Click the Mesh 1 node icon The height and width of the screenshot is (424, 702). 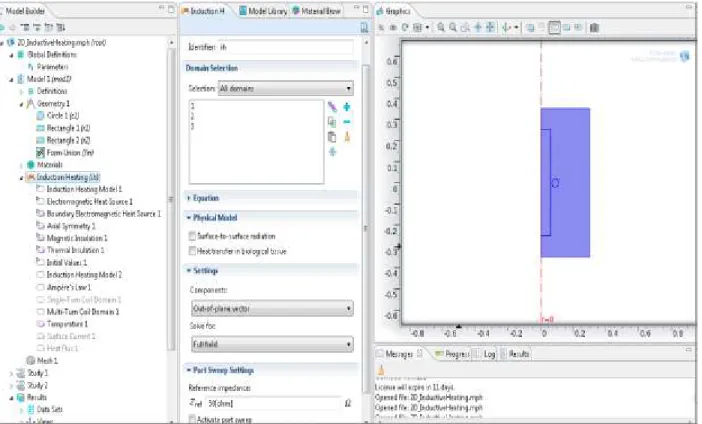click(x=30, y=360)
